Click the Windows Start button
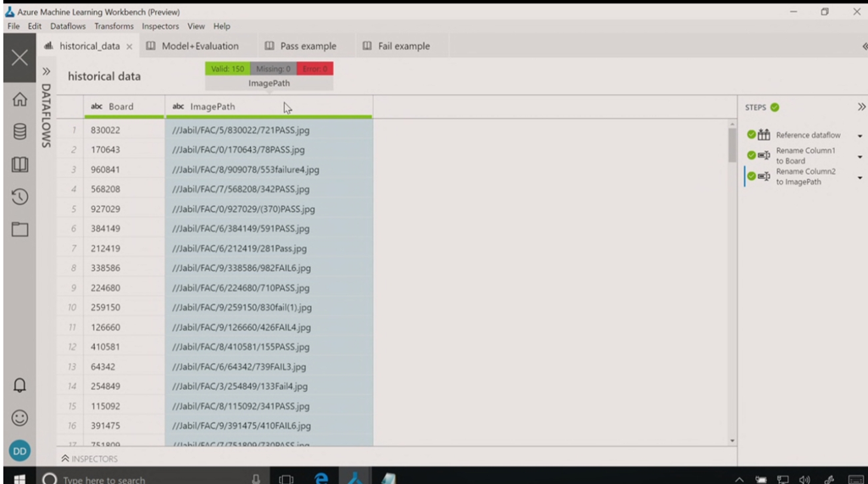 coord(19,479)
